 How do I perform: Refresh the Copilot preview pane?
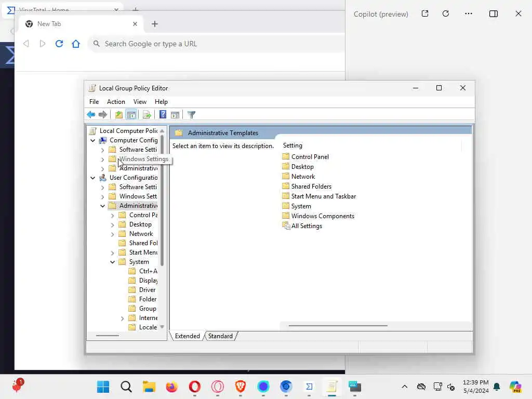446,14
